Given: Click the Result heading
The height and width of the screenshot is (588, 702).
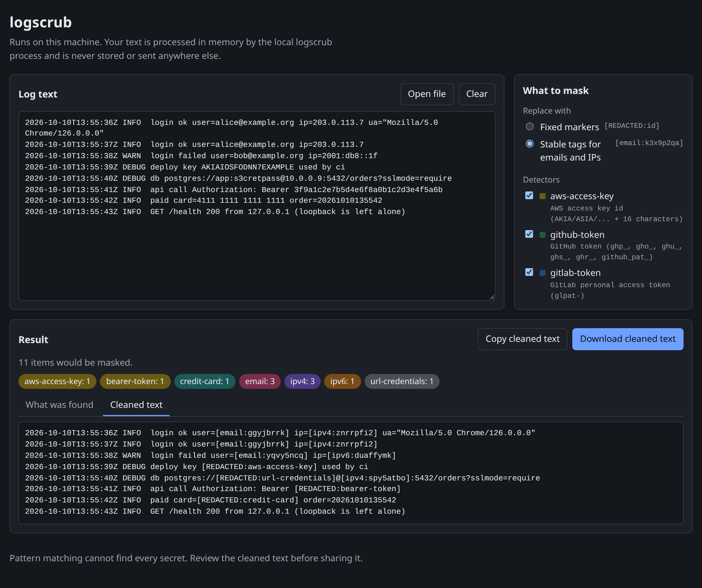Looking at the screenshot, I should pyautogui.click(x=33, y=340).
